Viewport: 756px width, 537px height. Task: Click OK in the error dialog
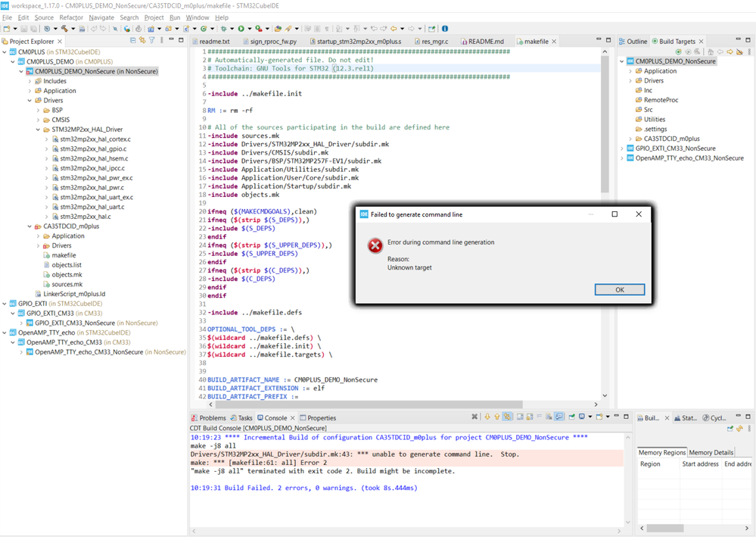(620, 289)
